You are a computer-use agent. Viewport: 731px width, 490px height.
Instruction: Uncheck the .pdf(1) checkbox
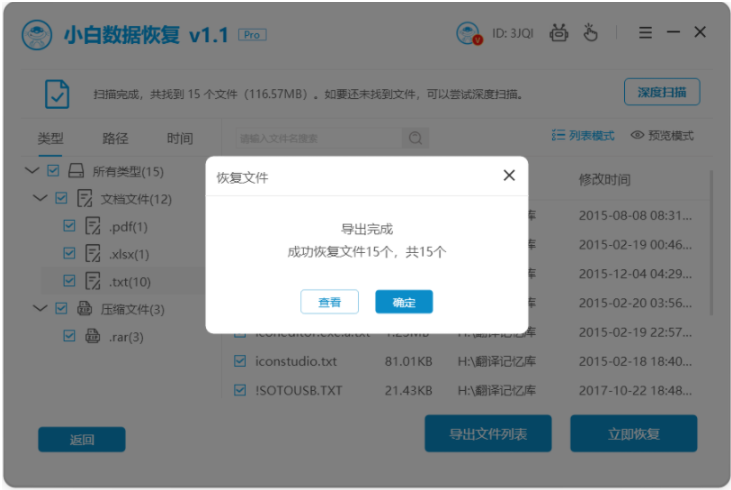point(69,226)
